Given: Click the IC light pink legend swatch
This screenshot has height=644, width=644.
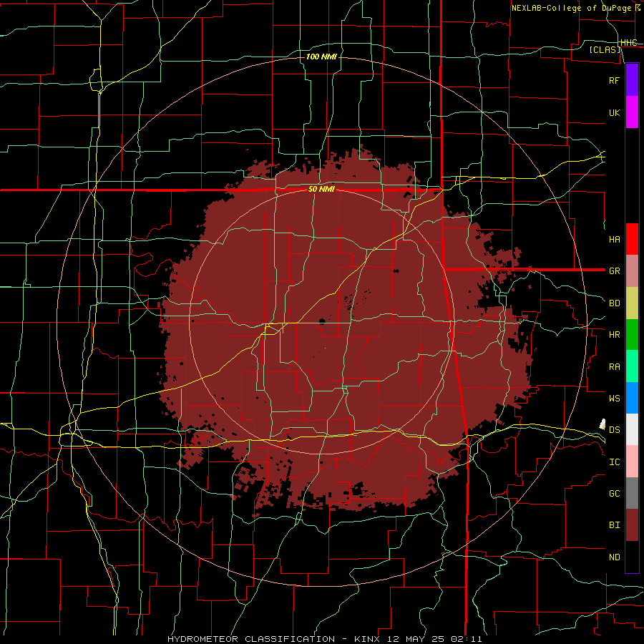Looking at the screenshot, I should (632, 462).
